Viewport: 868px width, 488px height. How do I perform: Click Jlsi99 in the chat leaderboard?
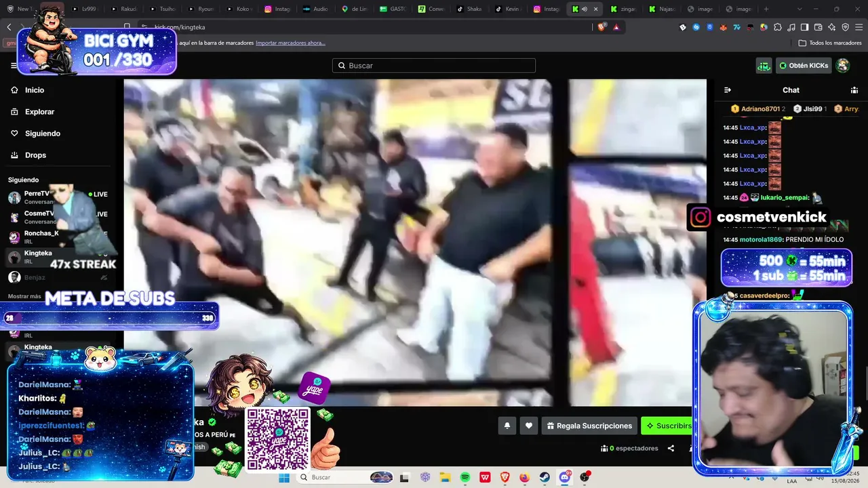point(812,109)
